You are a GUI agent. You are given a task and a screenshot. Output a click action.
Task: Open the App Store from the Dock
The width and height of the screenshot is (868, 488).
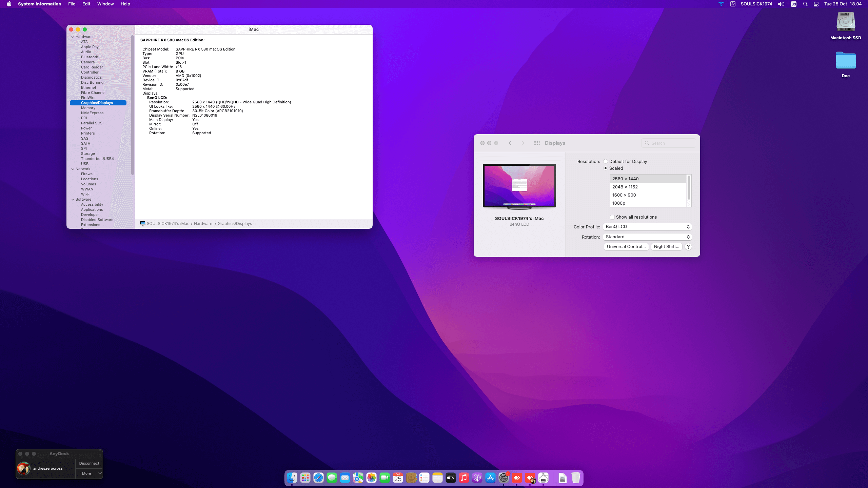pos(490,478)
